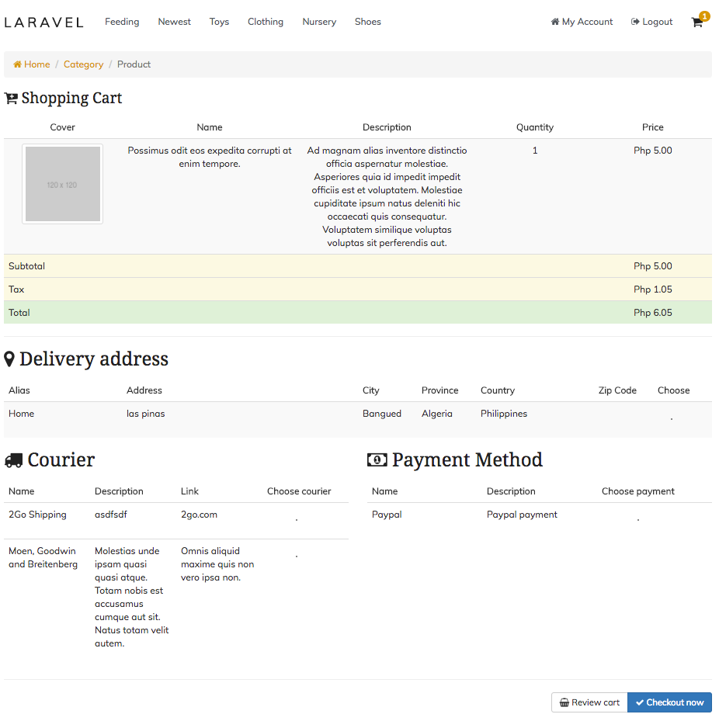This screenshot has height=728, width=726.
Task: Go to My Account
Action: coord(582,22)
